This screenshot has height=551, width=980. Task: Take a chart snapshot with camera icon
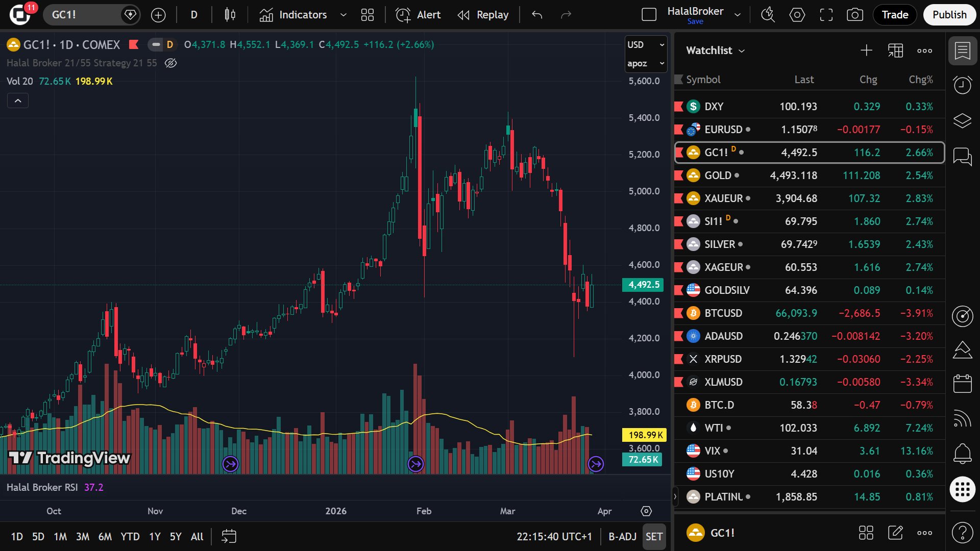click(855, 15)
